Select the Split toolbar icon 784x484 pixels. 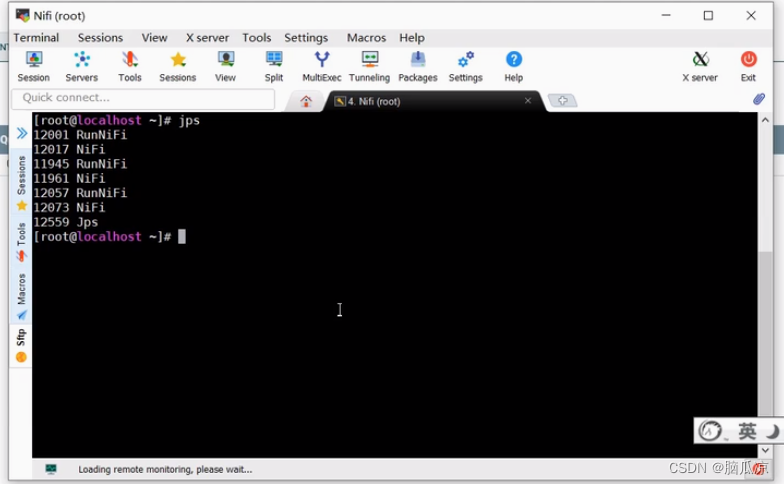pos(274,66)
